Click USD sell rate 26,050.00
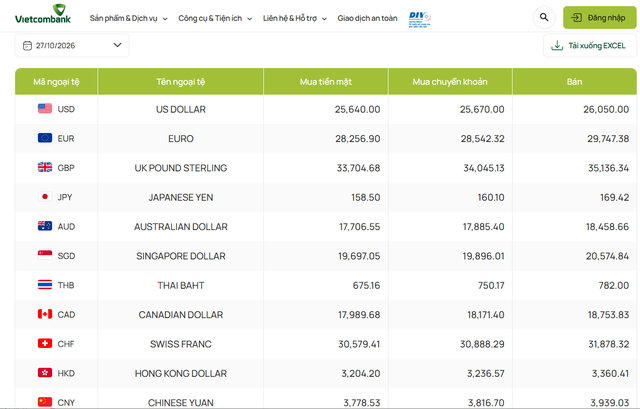Image resolution: width=640 pixels, height=409 pixels. pyautogui.click(x=606, y=109)
